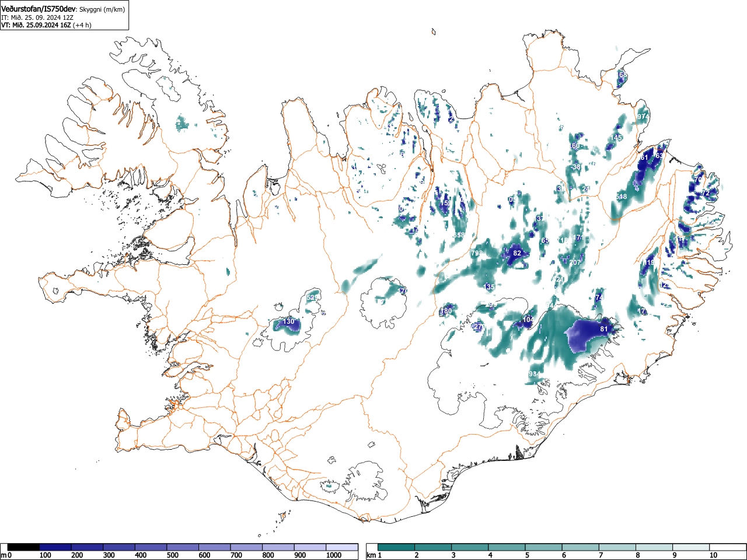
Task: Click the '934' visibility value on map
Action: [535, 374]
